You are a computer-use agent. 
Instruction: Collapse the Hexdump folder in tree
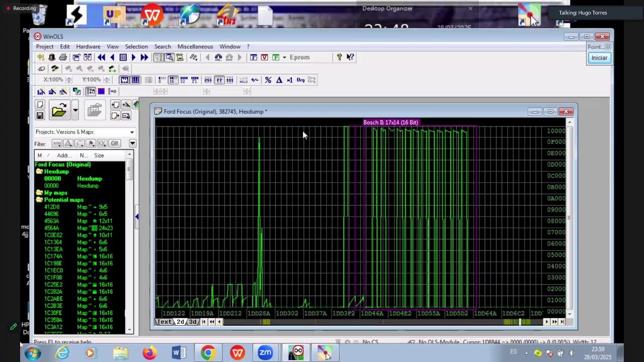pos(39,171)
